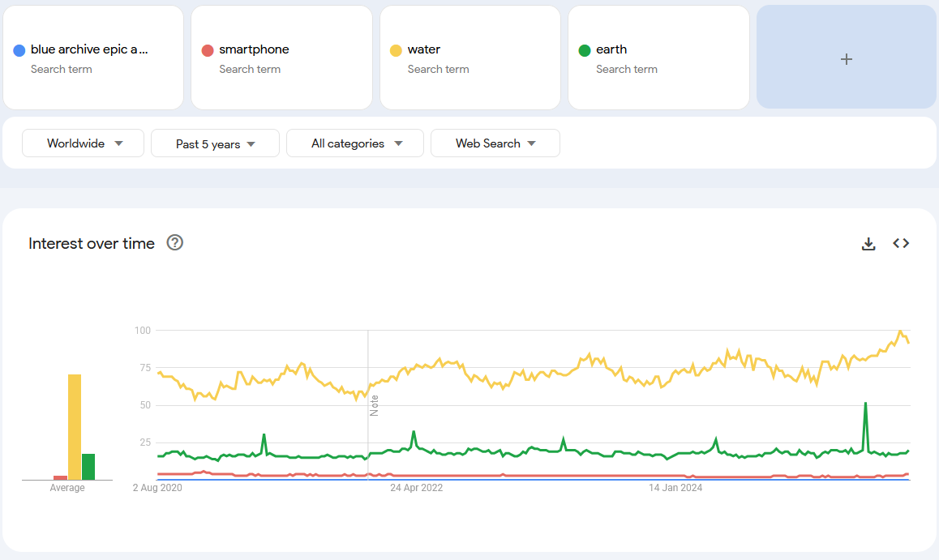Click the 100 value on the y-axis
Viewport: 939px width, 560px height.
tap(143, 331)
